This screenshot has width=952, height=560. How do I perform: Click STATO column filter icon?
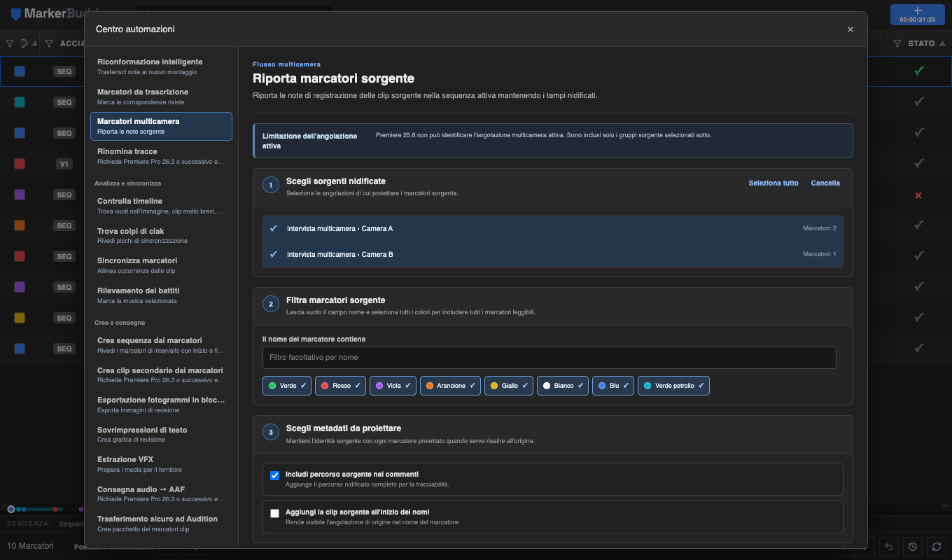(897, 43)
